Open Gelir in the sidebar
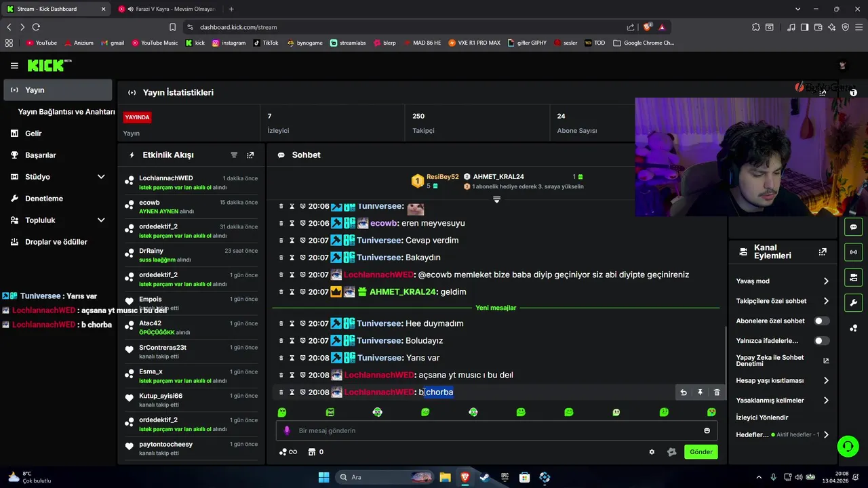This screenshot has width=868, height=488. click(58, 134)
